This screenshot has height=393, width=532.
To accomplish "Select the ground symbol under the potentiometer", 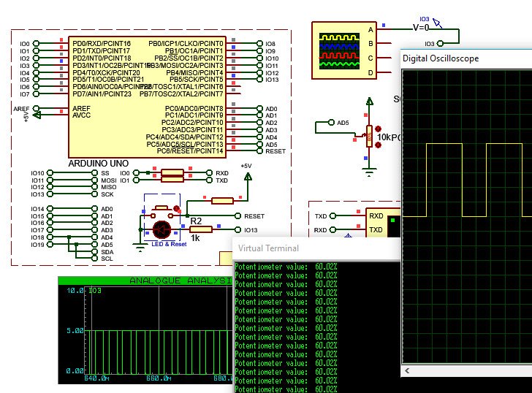I will pos(369,171).
